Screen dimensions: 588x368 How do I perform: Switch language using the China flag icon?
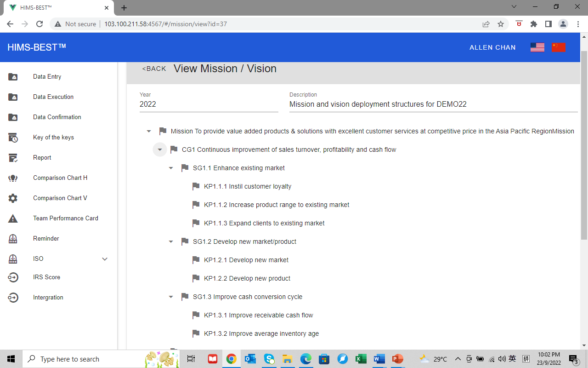point(559,47)
